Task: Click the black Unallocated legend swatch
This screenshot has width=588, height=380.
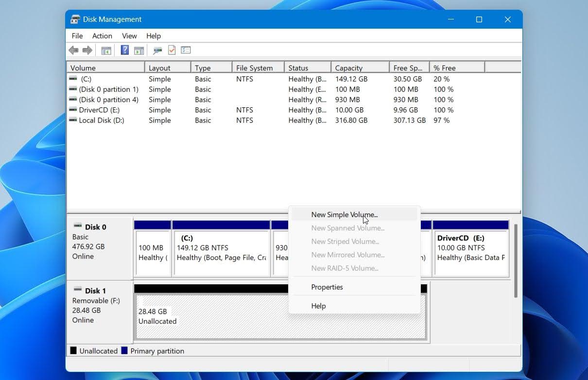Action: (x=73, y=350)
